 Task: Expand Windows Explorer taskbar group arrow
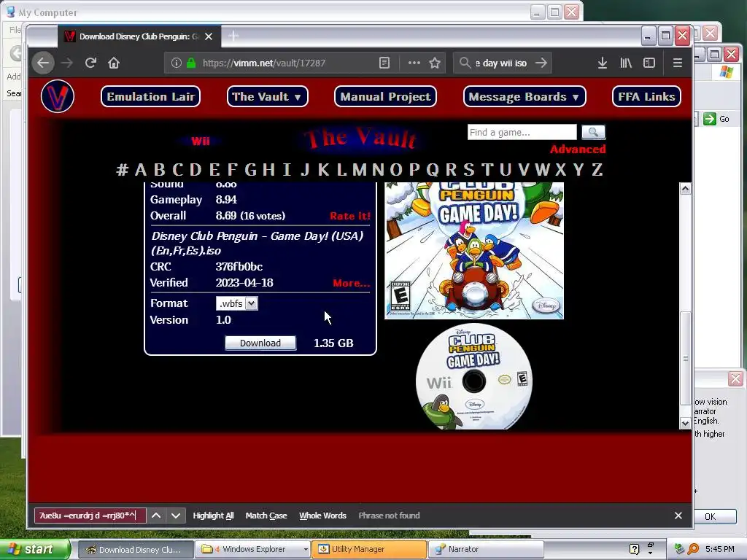pos(306,549)
